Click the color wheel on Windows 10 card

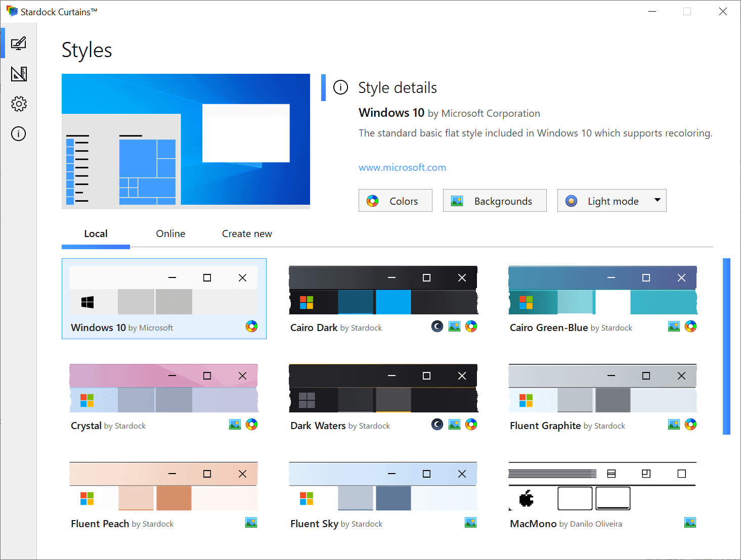251,326
